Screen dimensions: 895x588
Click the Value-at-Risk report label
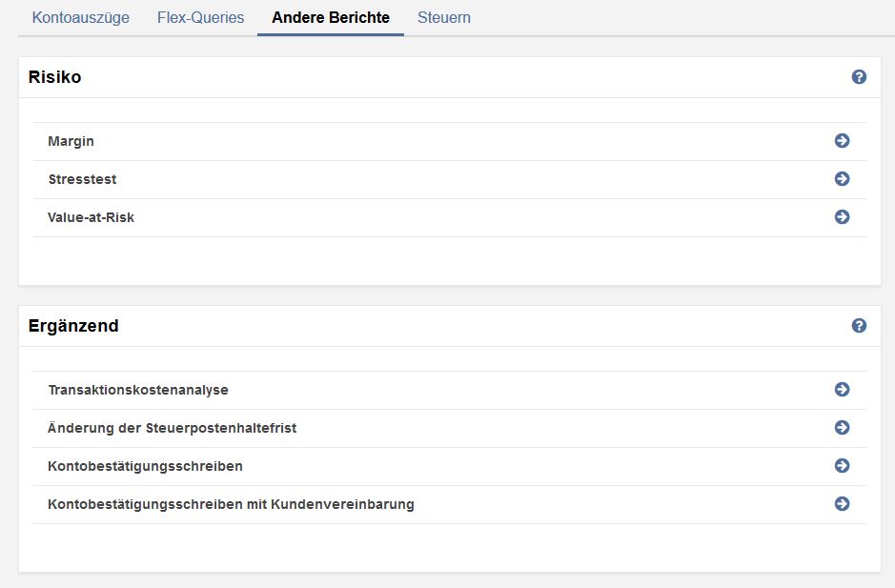coord(91,217)
